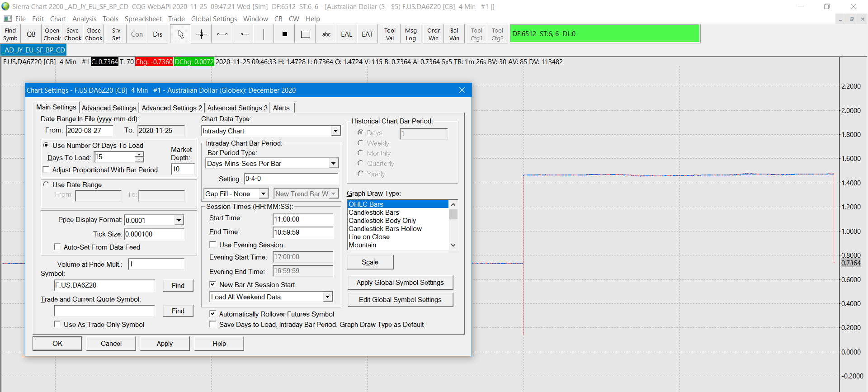
Task: Select the pointer tool in toolbar
Action: 181,34
